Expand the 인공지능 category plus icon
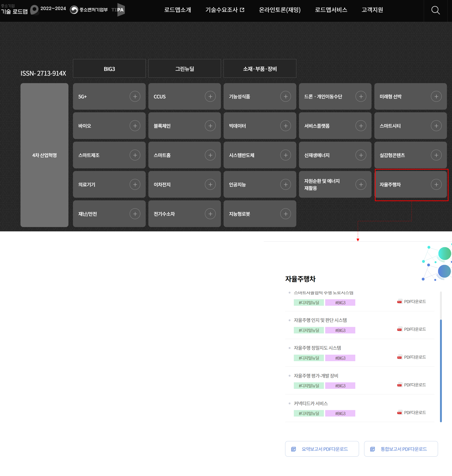The image size is (452, 476). (x=285, y=184)
